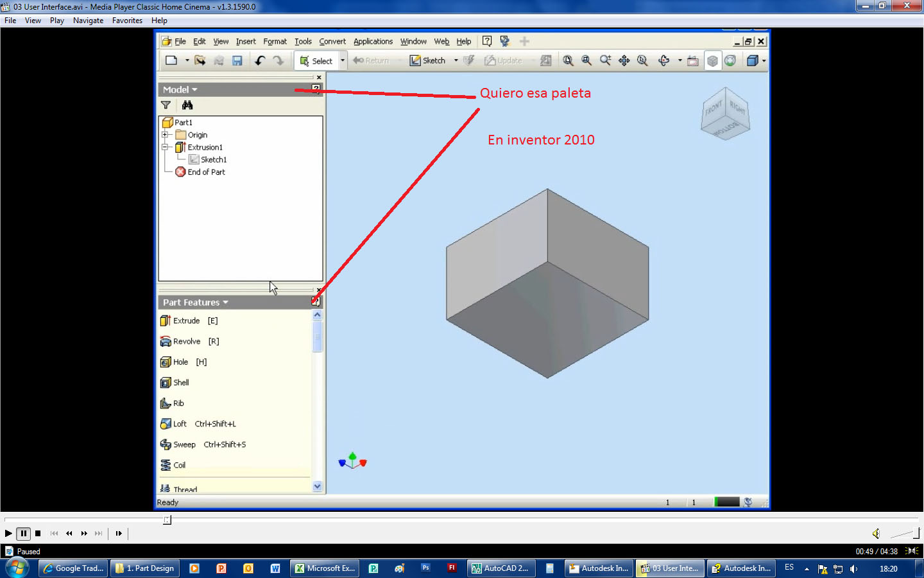924x578 pixels.
Task: Open the Select tool dropdown arrow
Action: pyautogui.click(x=343, y=61)
